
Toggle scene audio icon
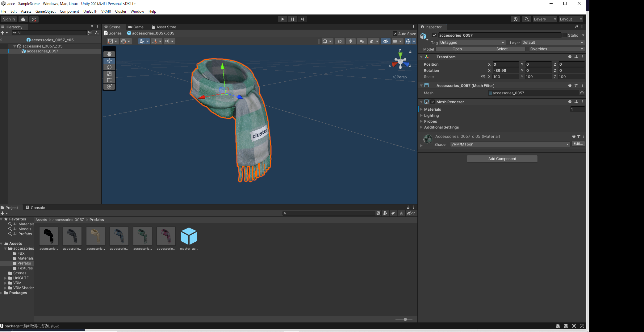click(x=362, y=41)
